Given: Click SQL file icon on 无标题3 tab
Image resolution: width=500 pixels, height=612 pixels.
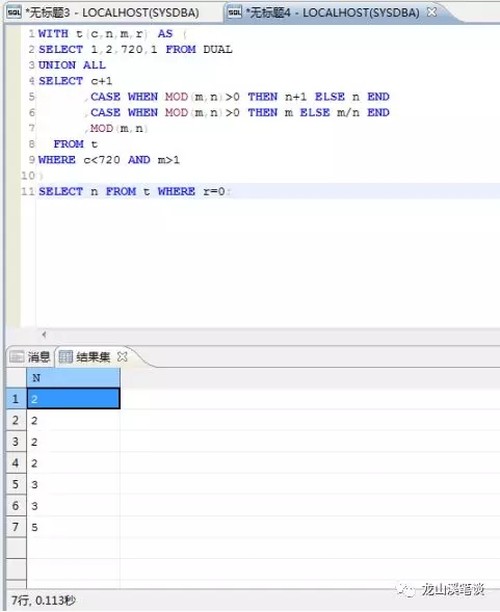Looking at the screenshot, I should [14, 12].
